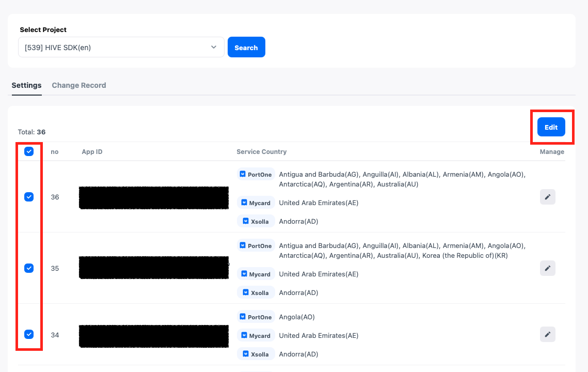Click the blue Edit button
Screen dimensions: 588x372
pyautogui.click(x=551, y=127)
